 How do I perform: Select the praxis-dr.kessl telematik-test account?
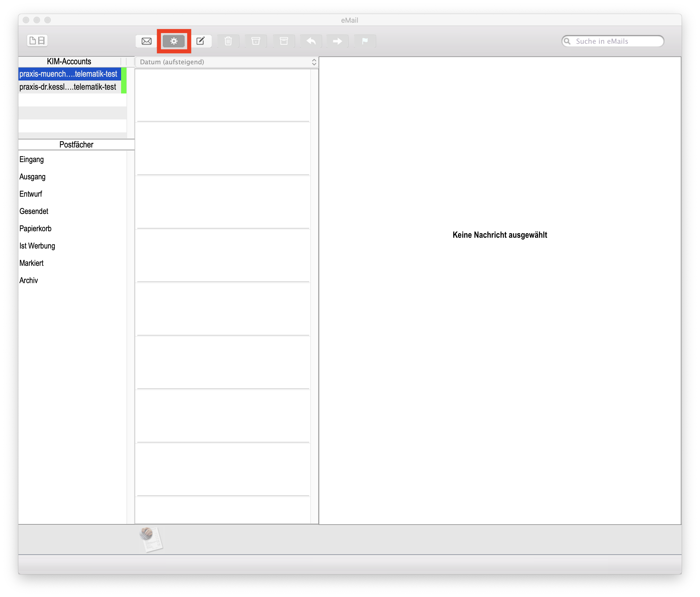click(68, 87)
